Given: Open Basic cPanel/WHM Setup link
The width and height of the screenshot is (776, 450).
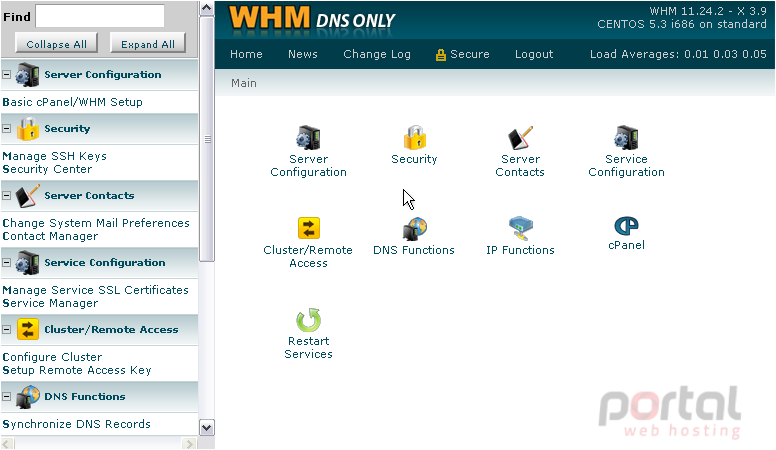Looking at the screenshot, I should click(x=72, y=102).
